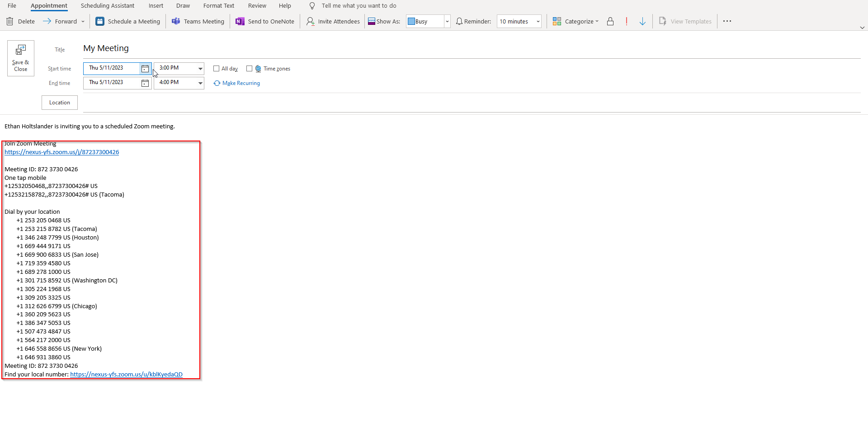This screenshot has width=868, height=446.
Task: Click the start date Thu 5/11/2023 field
Action: coord(111,68)
